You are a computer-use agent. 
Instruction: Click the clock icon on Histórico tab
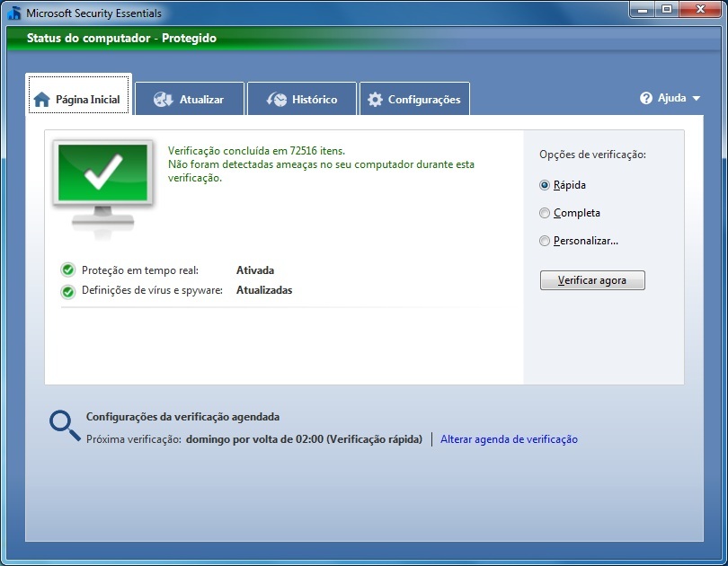tap(277, 100)
